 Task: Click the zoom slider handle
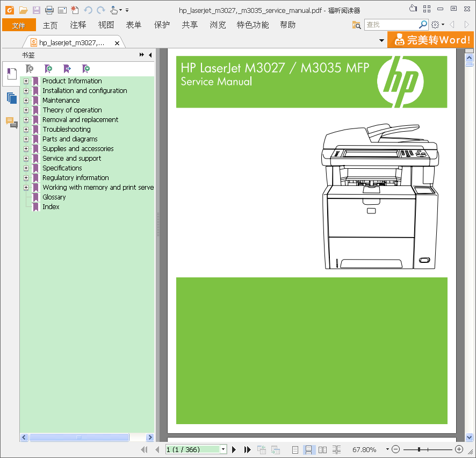[x=419, y=449]
